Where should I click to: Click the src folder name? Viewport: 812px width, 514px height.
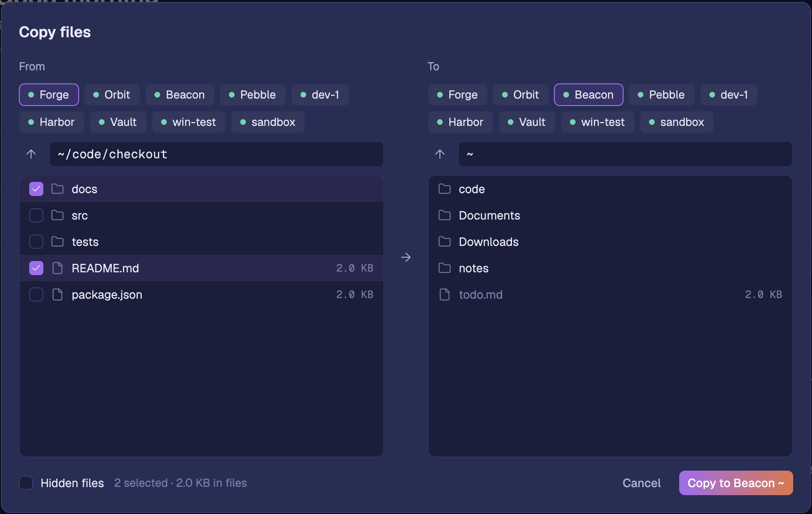coord(80,215)
